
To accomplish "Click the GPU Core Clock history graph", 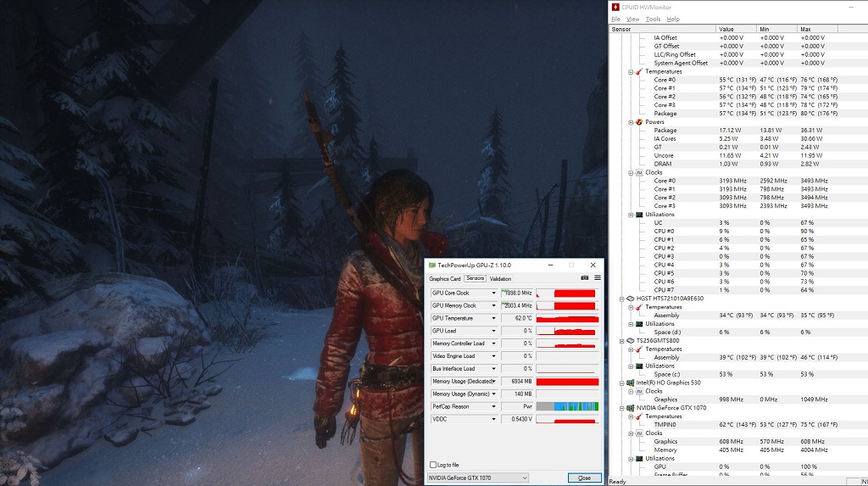I will (x=567, y=293).
